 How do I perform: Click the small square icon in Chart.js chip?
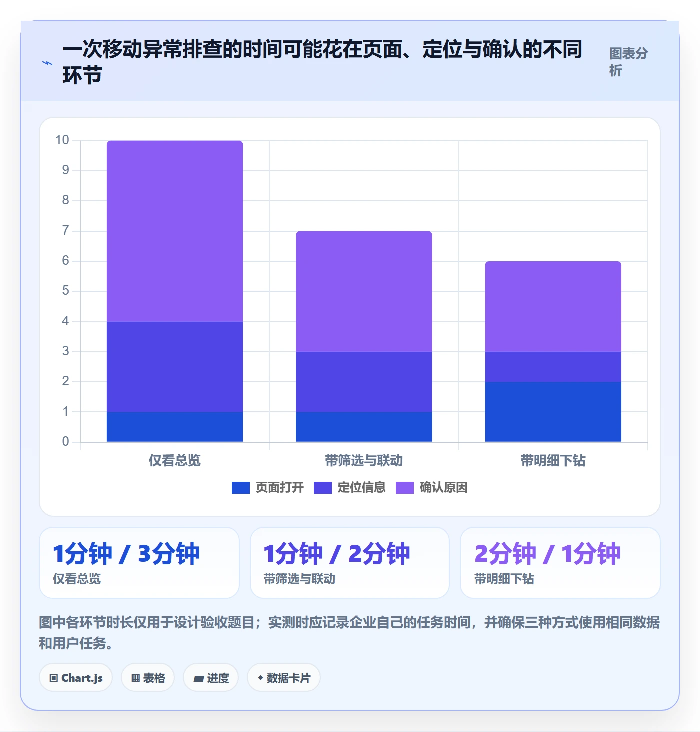(54, 678)
